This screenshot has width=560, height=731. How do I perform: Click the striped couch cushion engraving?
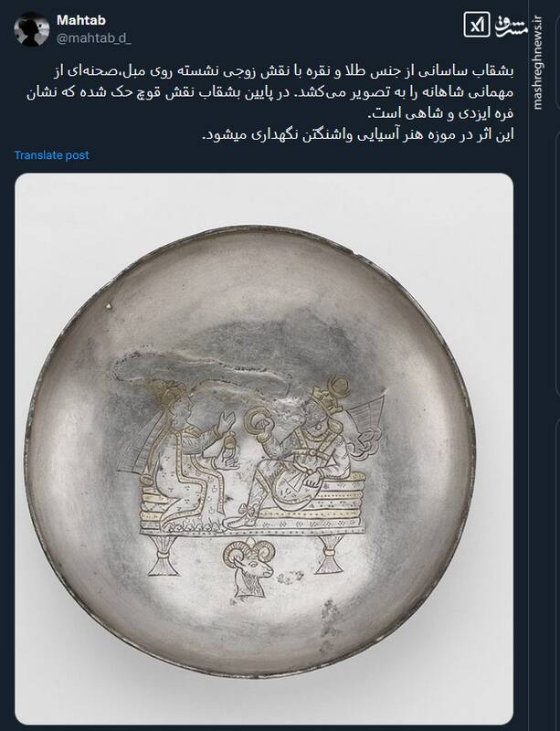[x=253, y=508]
